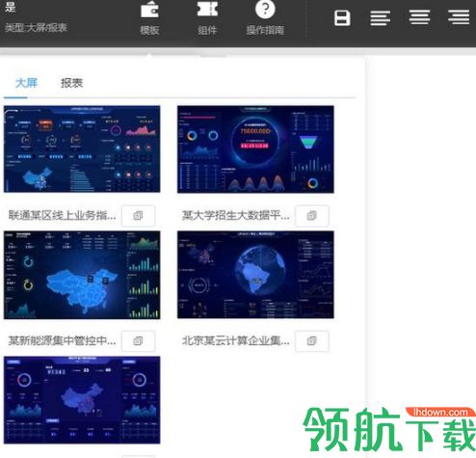
Task: Click the 联通某区线上业务指... title
Action: pos(63,215)
